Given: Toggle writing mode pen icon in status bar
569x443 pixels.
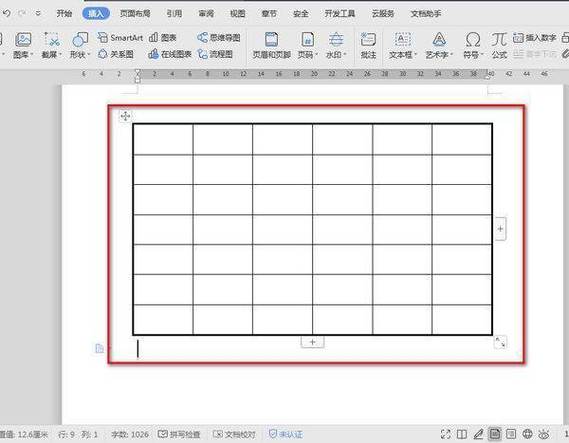Looking at the screenshot, I should (478, 434).
